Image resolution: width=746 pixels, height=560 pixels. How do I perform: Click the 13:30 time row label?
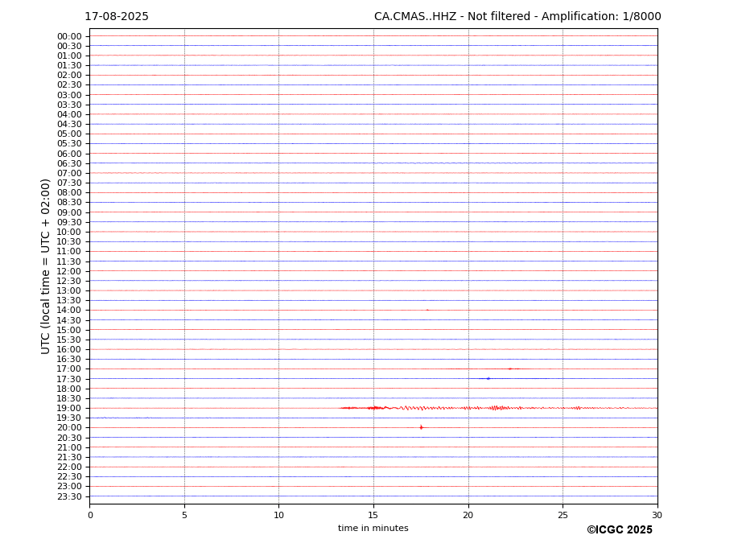(x=69, y=301)
